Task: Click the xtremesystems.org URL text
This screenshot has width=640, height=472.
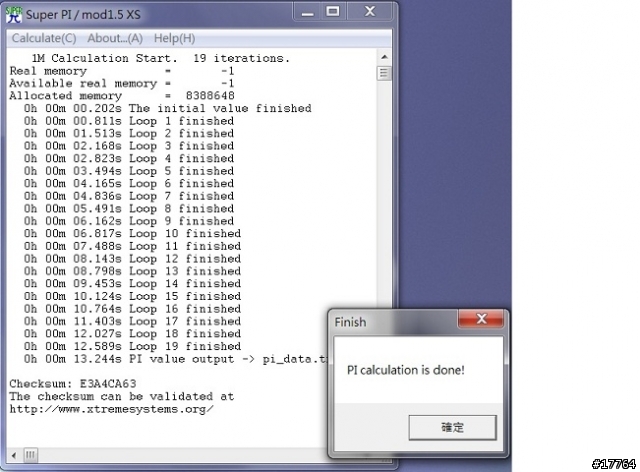Action: point(111,409)
